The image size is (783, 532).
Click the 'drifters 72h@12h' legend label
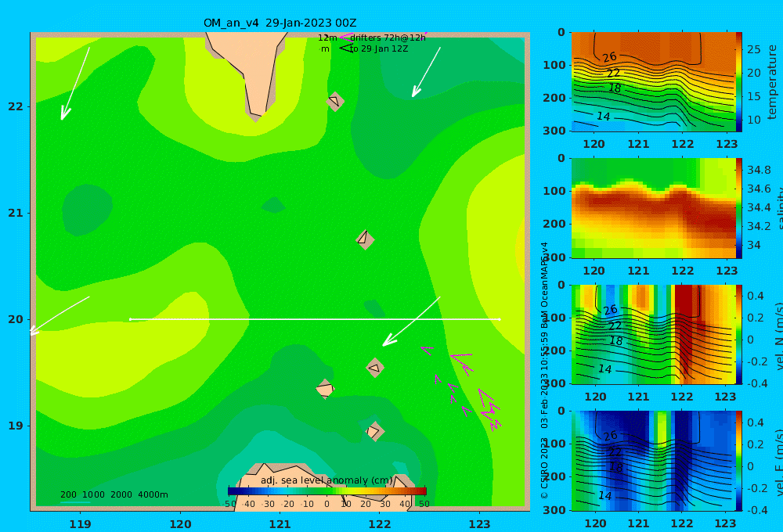pos(388,38)
